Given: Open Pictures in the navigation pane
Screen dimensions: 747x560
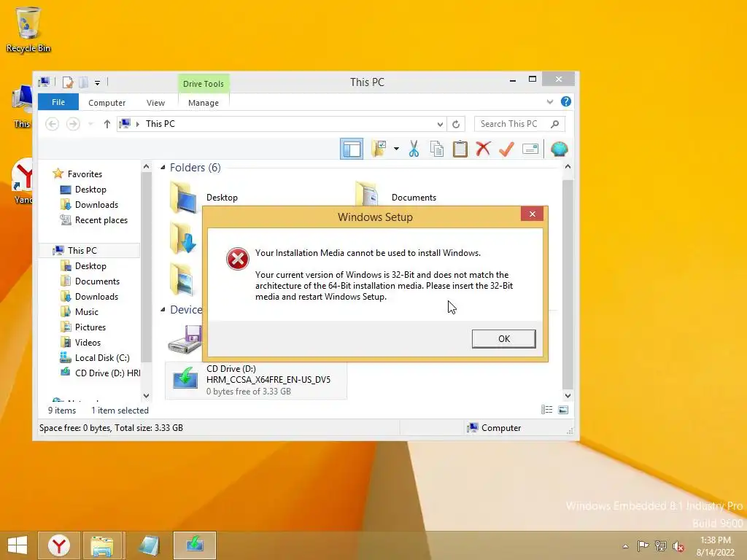Looking at the screenshot, I should (90, 327).
